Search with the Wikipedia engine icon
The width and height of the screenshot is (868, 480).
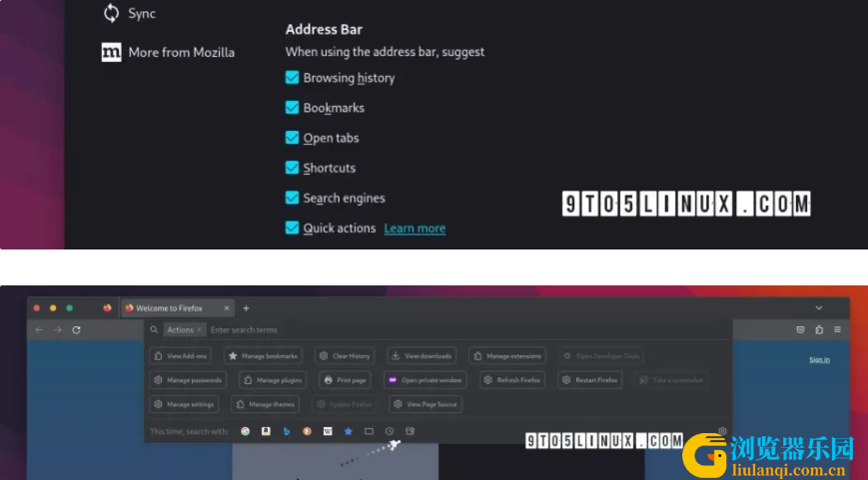328,431
